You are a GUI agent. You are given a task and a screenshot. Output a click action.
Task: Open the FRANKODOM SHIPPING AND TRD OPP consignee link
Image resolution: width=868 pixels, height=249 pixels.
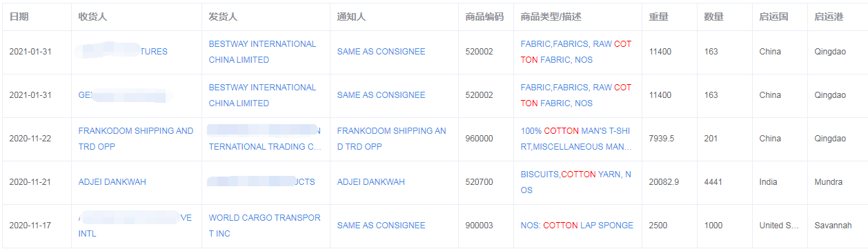136,139
